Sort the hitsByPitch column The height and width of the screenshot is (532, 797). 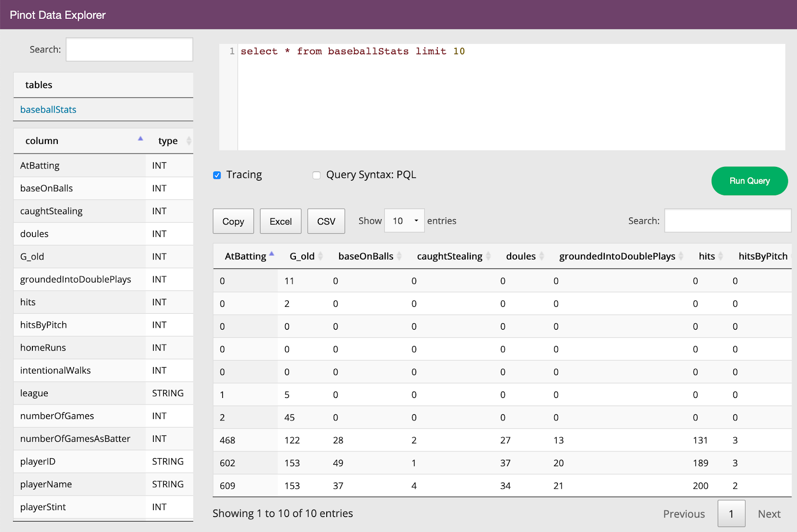click(x=762, y=256)
